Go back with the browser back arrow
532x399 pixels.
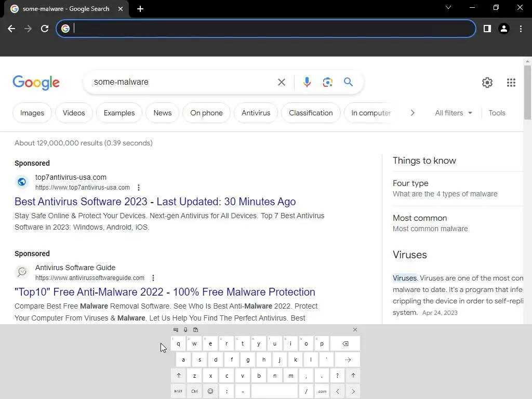pos(11,29)
